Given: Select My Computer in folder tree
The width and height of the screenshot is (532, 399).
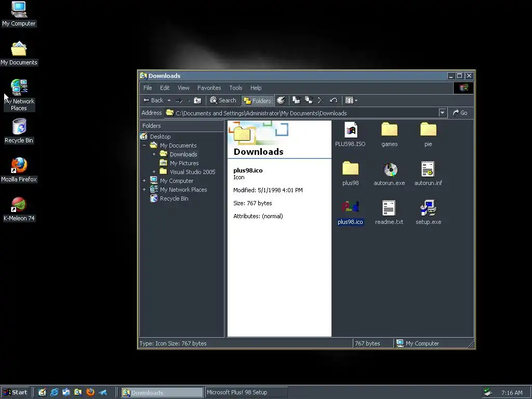Looking at the screenshot, I should [177, 181].
